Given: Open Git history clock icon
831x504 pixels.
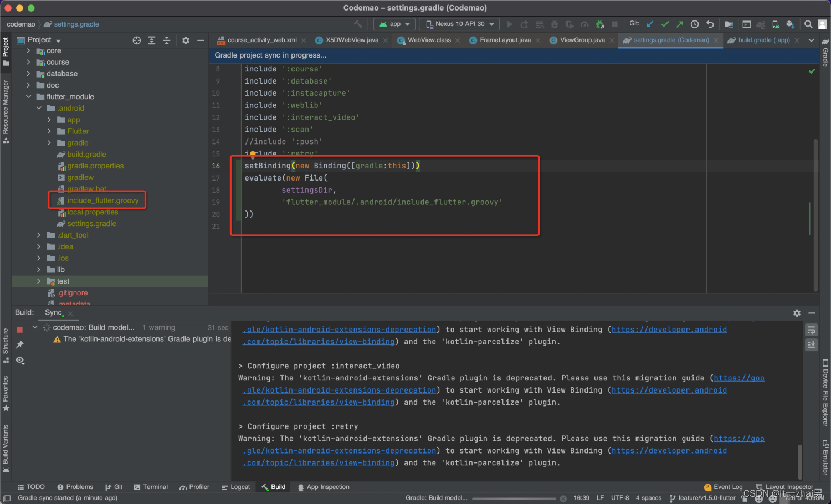Looking at the screenshot, I should click(x=695, y=24).
